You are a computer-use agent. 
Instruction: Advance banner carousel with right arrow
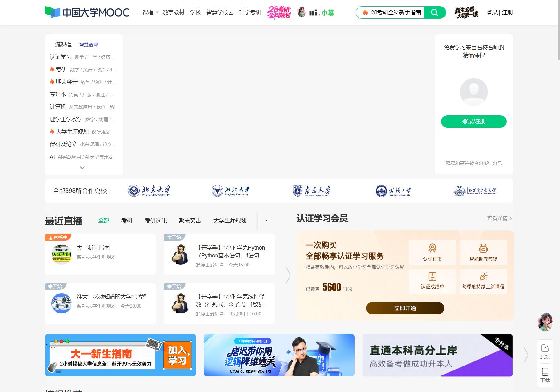tap(526, 355)
